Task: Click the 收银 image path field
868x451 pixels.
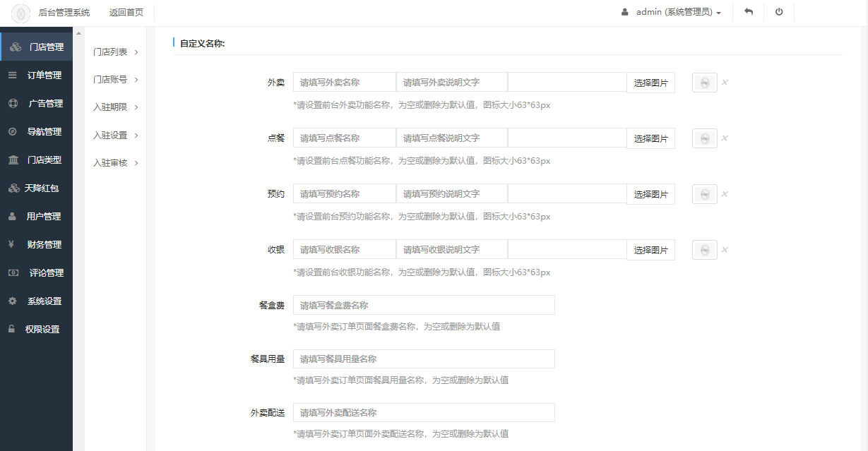Action: (x=567, y=249)
